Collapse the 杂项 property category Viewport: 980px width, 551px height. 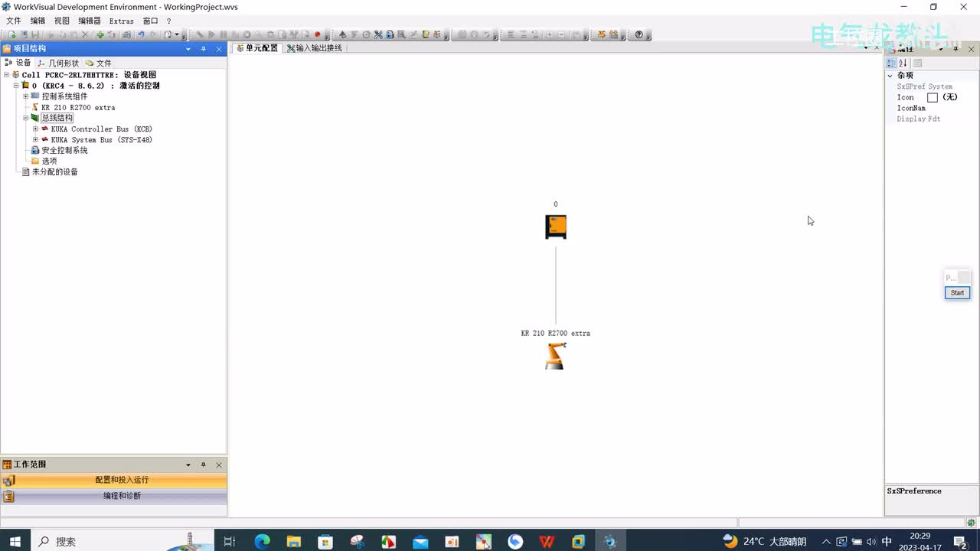pyautogui.click(x=890, y=76)
